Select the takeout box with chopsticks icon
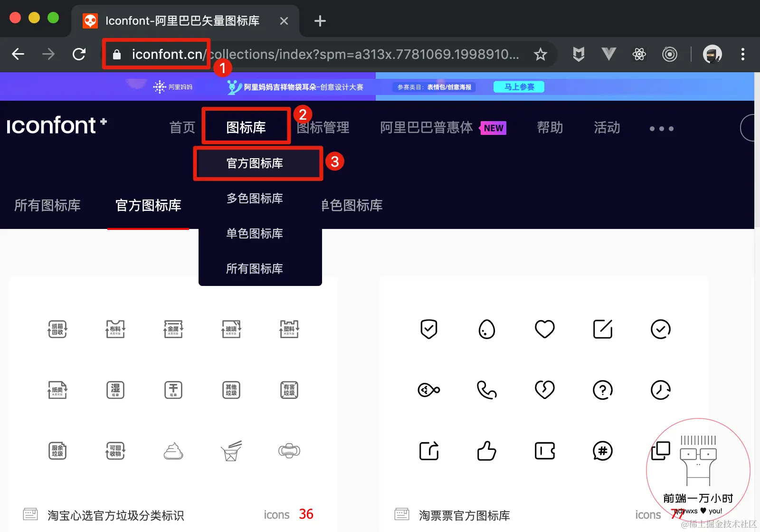 (x=231, y=451)
